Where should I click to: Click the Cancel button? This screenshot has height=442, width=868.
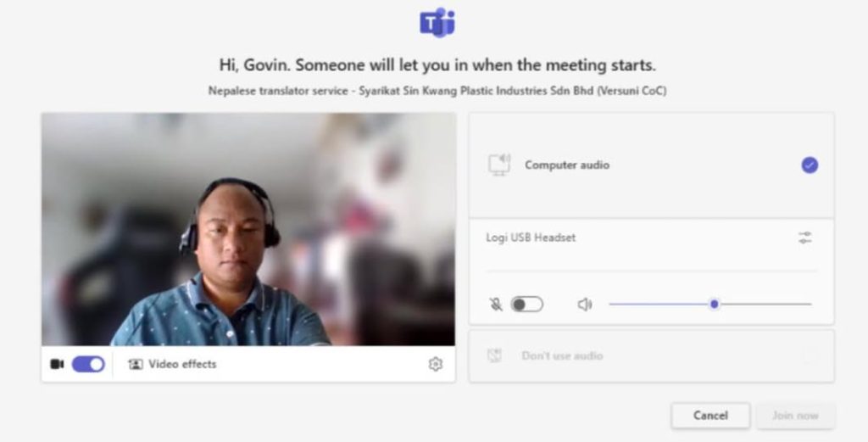tap(711, 416)
